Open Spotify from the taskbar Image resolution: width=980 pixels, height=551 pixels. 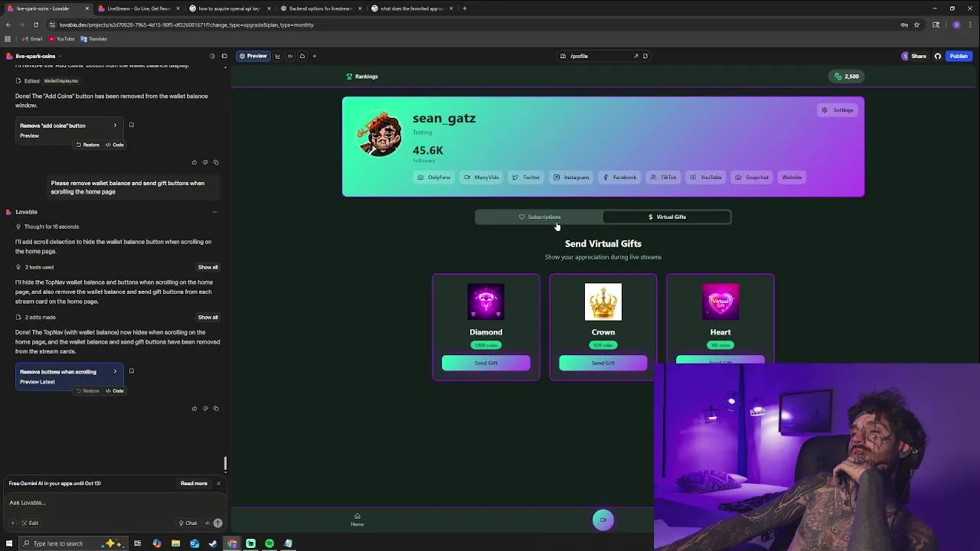tap(269, 543)
